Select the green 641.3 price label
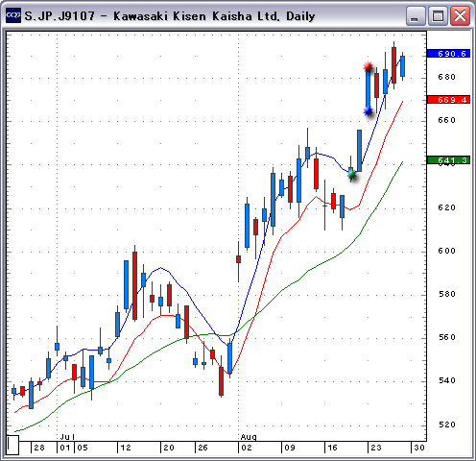 (448, 160)
